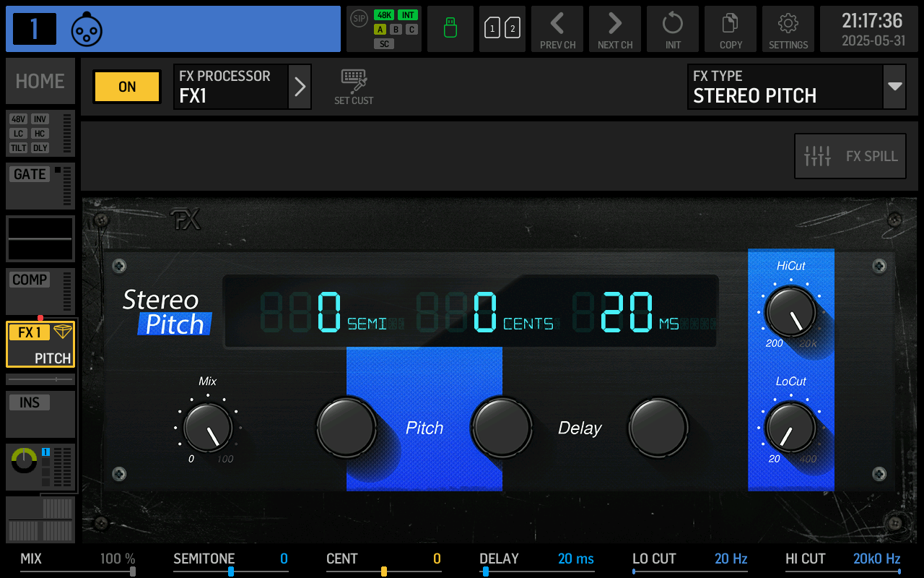The width and height of the screenshot is (924, 578).
Task: Open the COMP section in the sidebar
Action: click(x=40, y=291)
